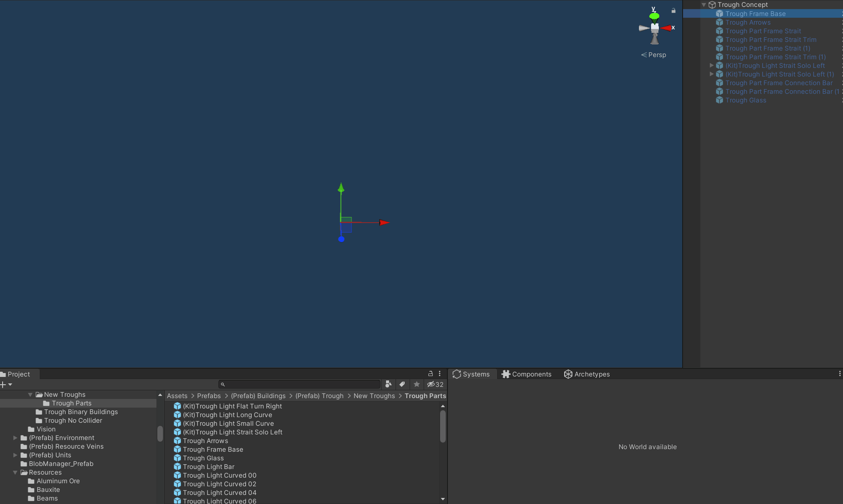Click the Search by Label tag icon
The width and height of the screenshot is (843, 504).
coord(402,384)
